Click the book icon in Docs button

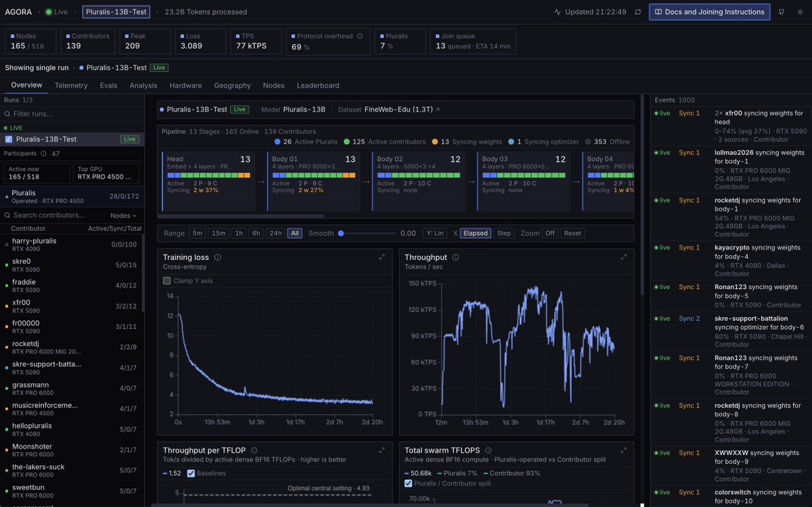coord(658,12)
